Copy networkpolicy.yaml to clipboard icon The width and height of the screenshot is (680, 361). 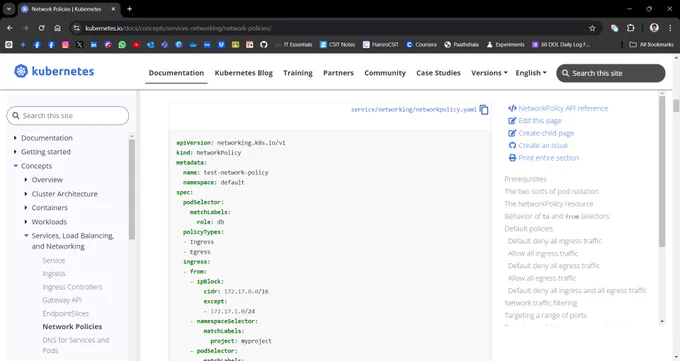[x=484, y=110]
